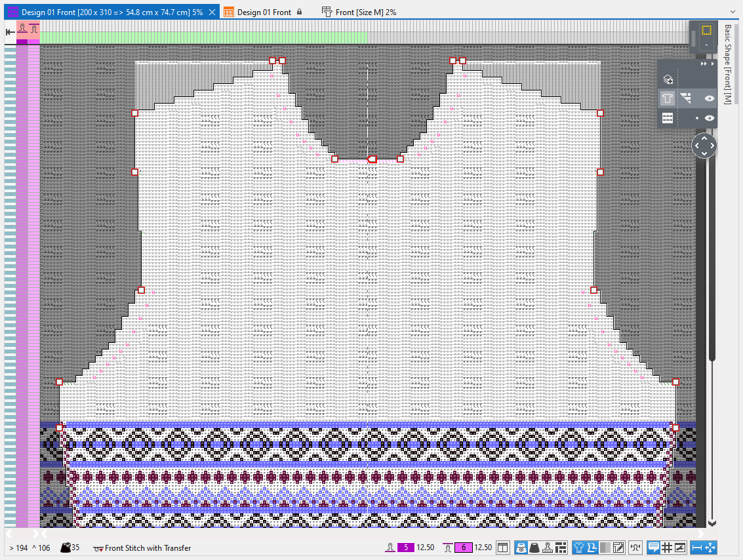The height and width of the screenshot is (560, 743).
Task: Select the T-shirt shape layer icon
Action: [668, 98]
